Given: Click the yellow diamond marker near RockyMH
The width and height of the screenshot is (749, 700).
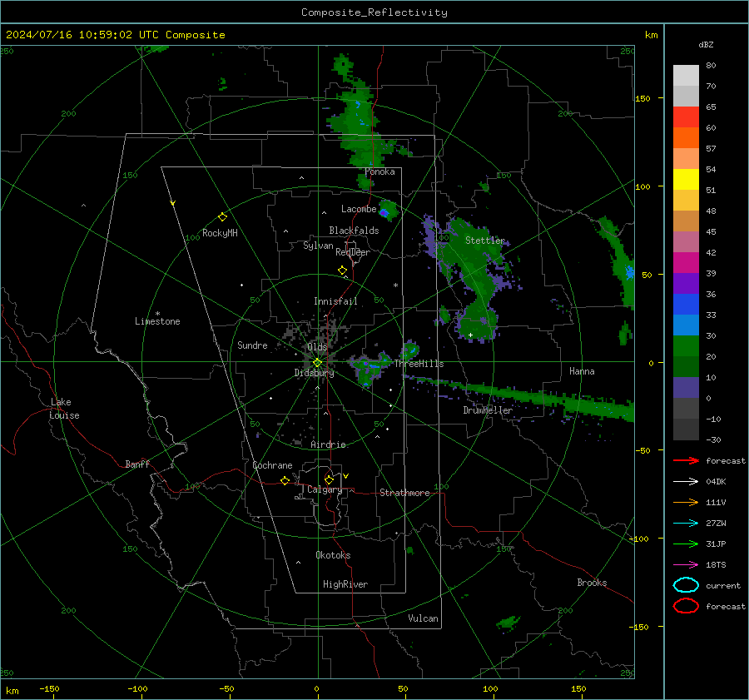Looking at the screenshot, I should (x=222, y=217).
